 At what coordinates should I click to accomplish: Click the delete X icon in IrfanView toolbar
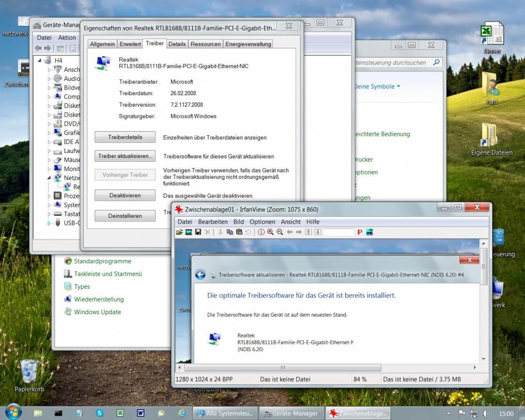tap(207, 232)
